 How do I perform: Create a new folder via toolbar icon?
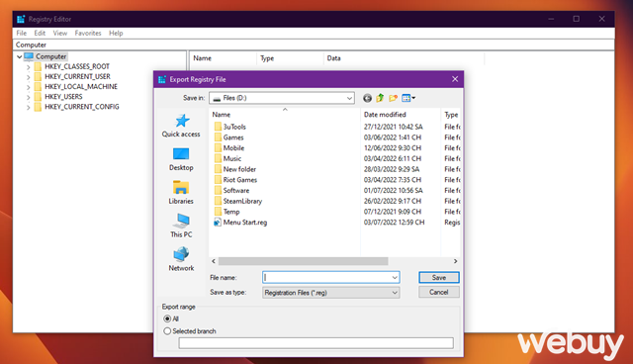[x=393, y=98]
